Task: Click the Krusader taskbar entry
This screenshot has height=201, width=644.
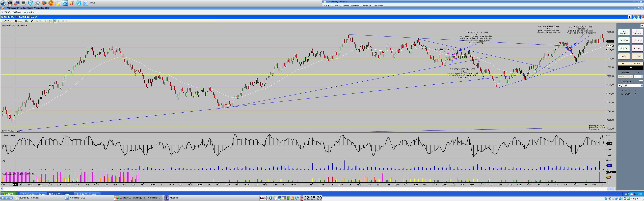Action: [x=172, y=198]
